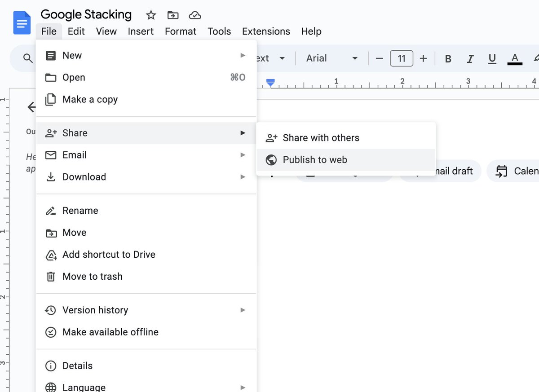Open the Extensions menu
This screenshot has width=539, height=392.
point(266,31)
